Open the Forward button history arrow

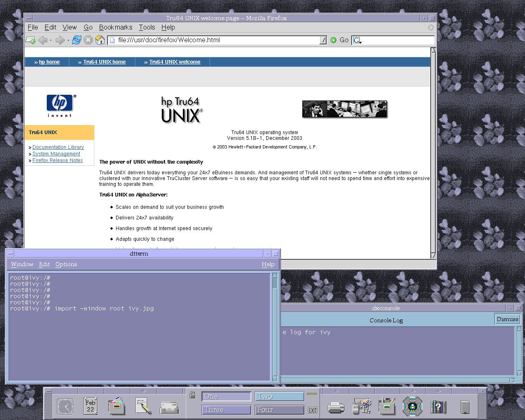68,40
